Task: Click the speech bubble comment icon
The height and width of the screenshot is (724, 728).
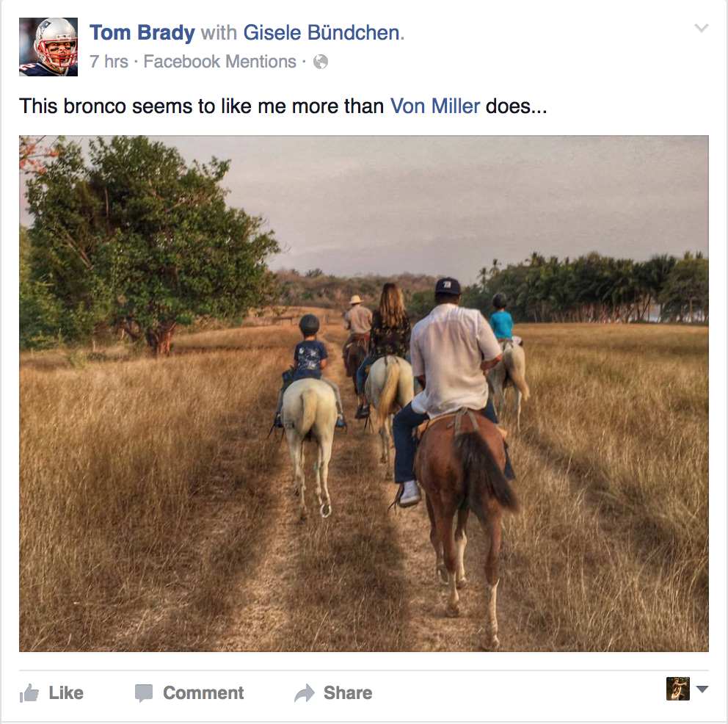Action: pos(143,693)
